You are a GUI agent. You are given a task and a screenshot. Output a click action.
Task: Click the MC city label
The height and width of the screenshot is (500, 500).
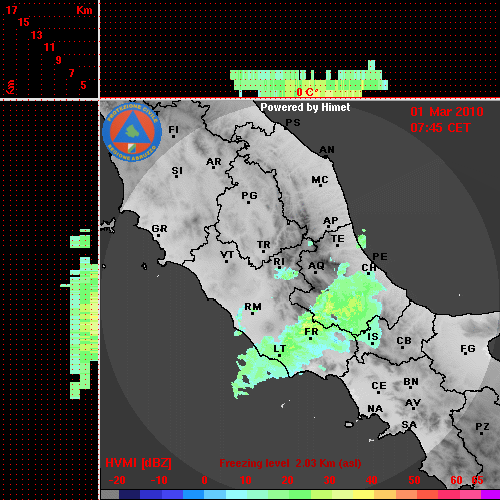320,180
